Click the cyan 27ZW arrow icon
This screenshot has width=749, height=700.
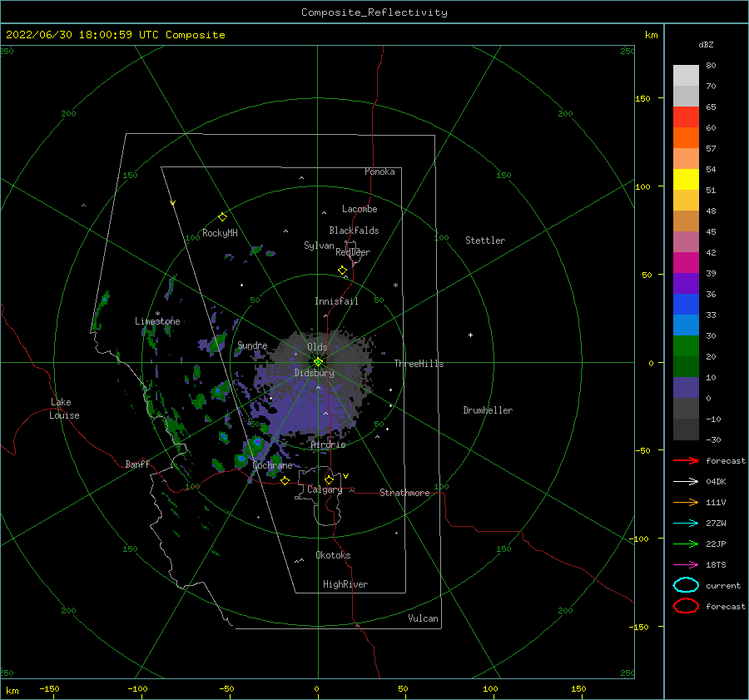[x=686, y=524]
